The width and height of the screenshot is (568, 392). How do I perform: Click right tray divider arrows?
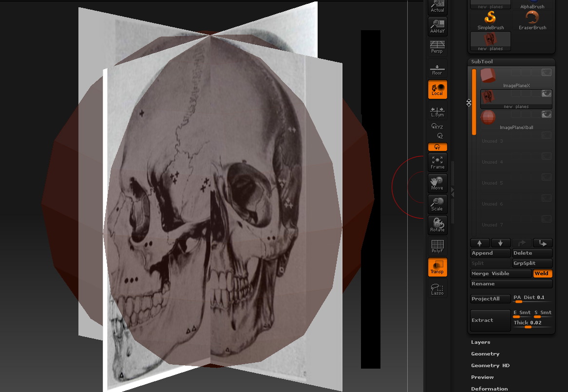point(453,192)
